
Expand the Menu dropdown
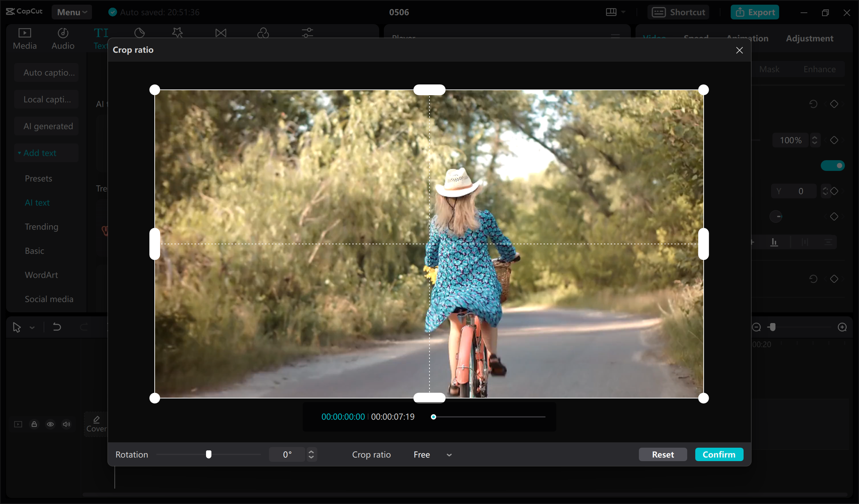71,12
